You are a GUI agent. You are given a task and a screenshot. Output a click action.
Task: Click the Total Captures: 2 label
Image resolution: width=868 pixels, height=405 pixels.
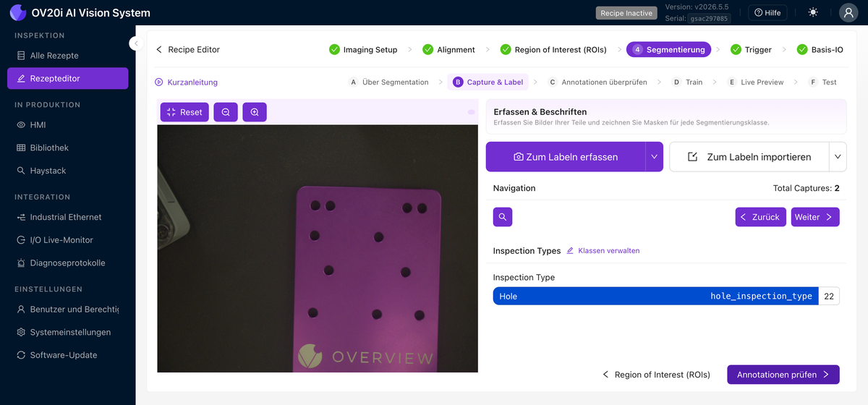[806, 188]
